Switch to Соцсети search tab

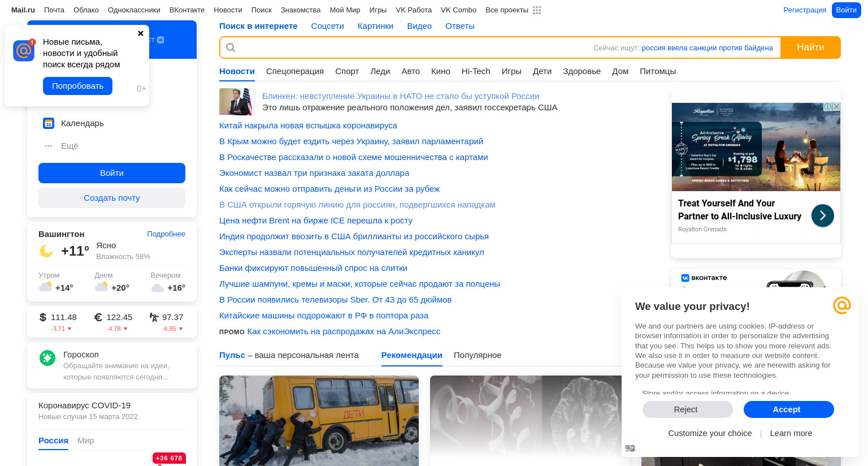327,26
